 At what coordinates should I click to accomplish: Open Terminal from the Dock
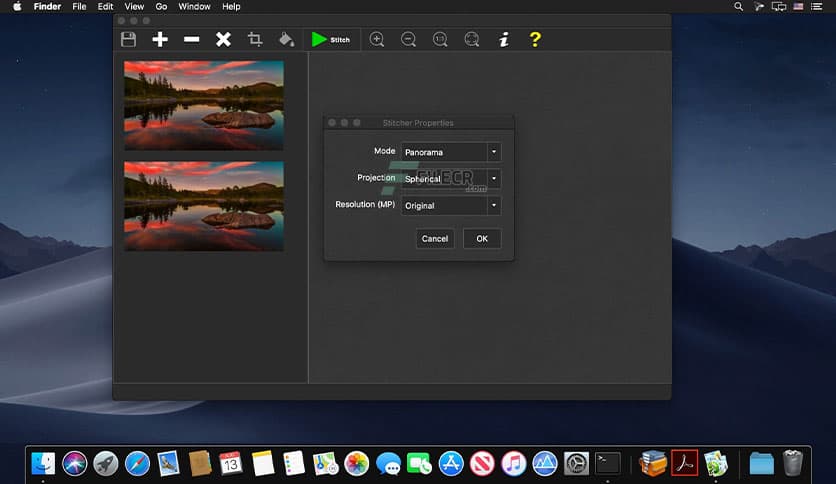click(x=608, y=463)
